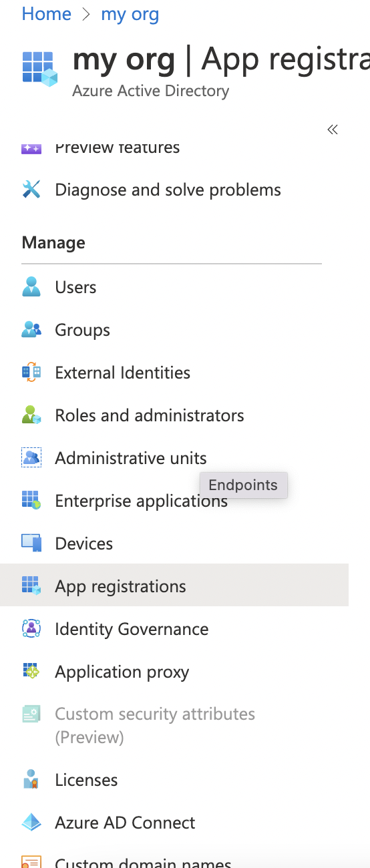Open the Licenses section
The image size is (370, 868).
click(86, 780)
